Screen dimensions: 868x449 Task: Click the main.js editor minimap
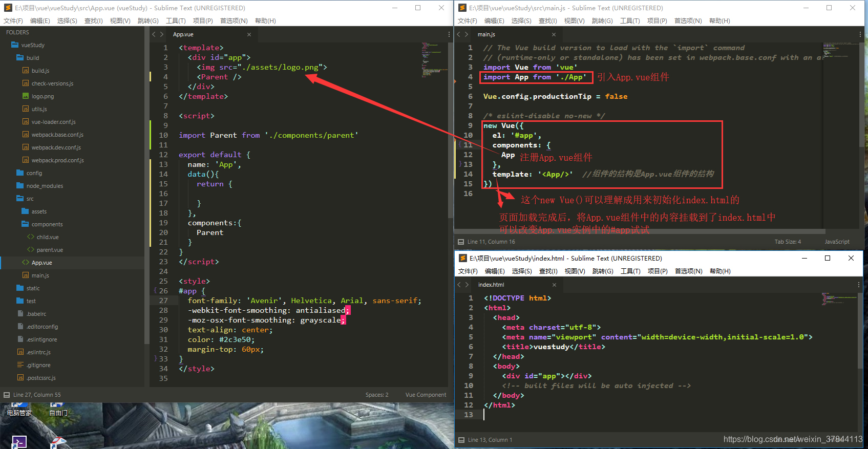pyautogui.click(x=841, y=51)
